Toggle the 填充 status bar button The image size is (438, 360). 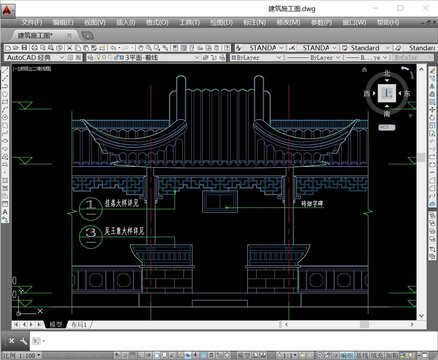[x=378, y=356]
